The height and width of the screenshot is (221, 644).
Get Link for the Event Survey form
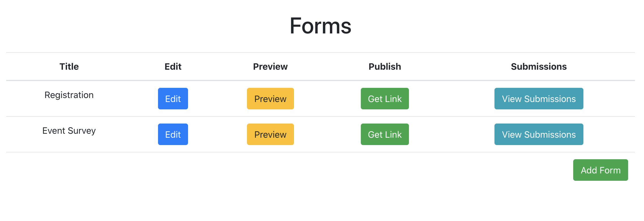385,134
